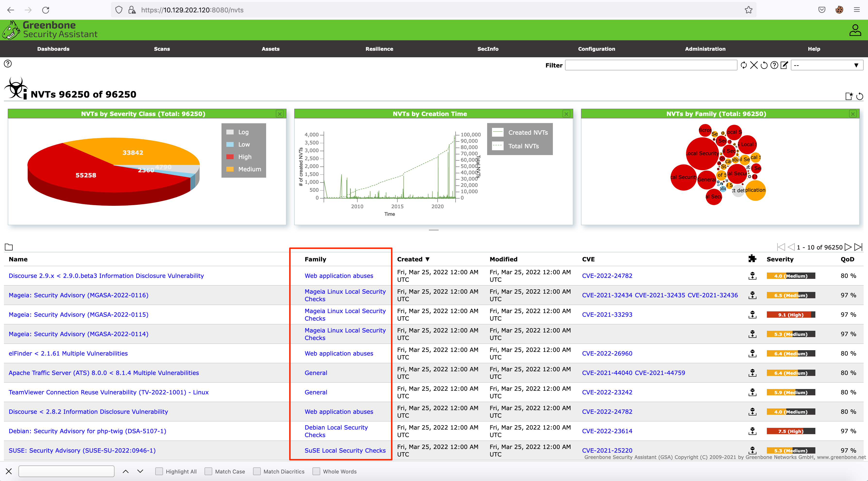
Task: Enable Highlight All checkbox
Action: click(159, 471)
